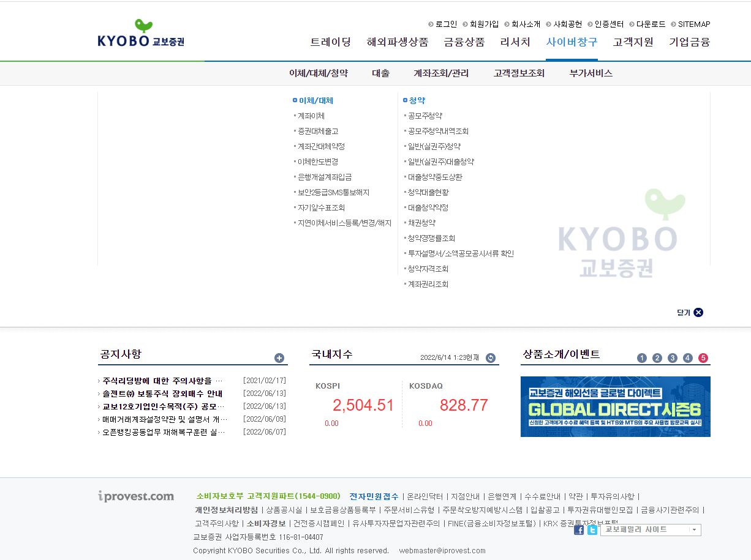Select the 고객정보조회 submenu tab
The width and height of the screenshot is (751, 560).
(519, 73)
